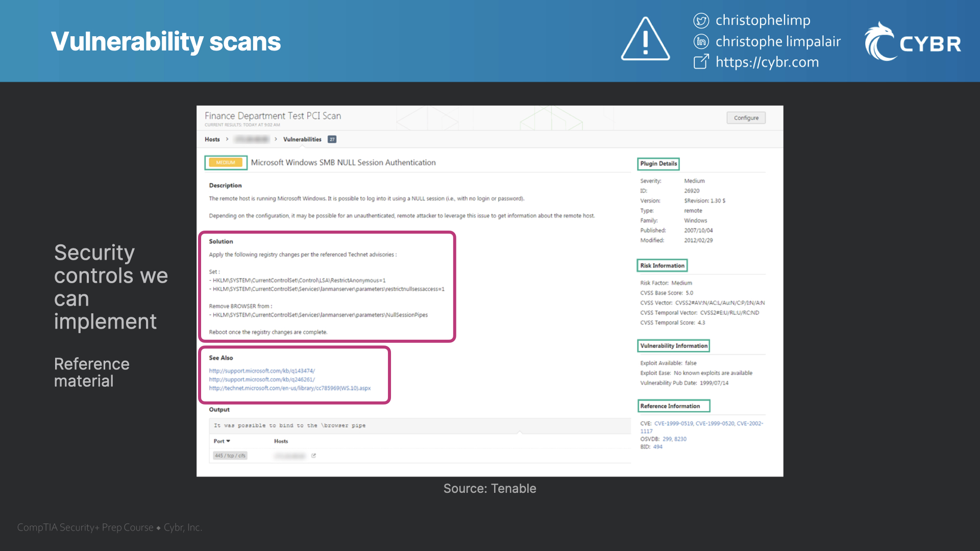Open BID 494 reference link
The height and width of the screenshot is (551, 980).
[658, 447]
